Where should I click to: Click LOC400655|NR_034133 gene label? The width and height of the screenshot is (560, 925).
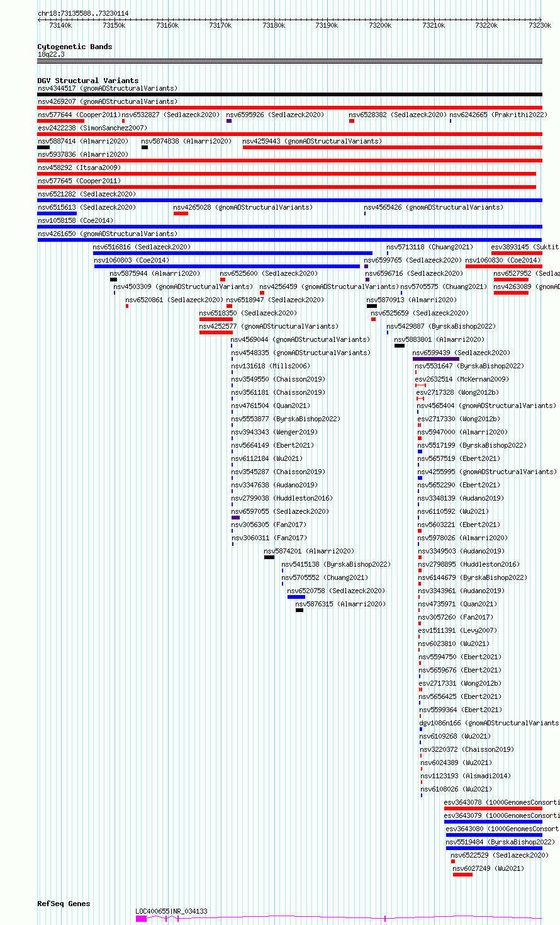[x=171, y=912]
